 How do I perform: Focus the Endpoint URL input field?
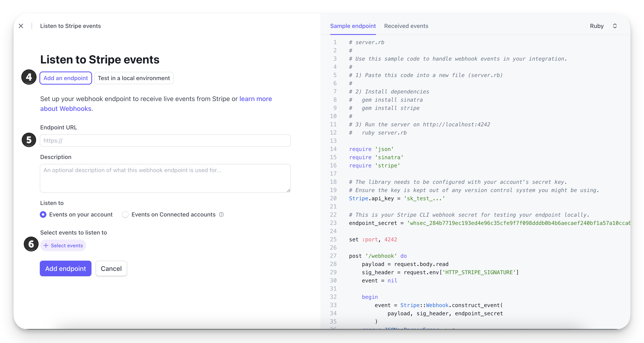click(165, 140)
